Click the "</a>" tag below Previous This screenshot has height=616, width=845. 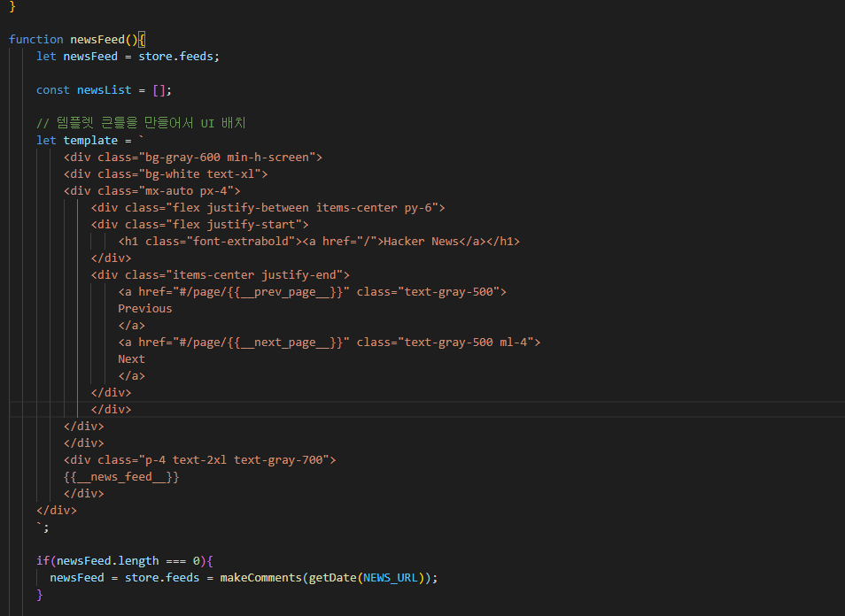point(131,325)
